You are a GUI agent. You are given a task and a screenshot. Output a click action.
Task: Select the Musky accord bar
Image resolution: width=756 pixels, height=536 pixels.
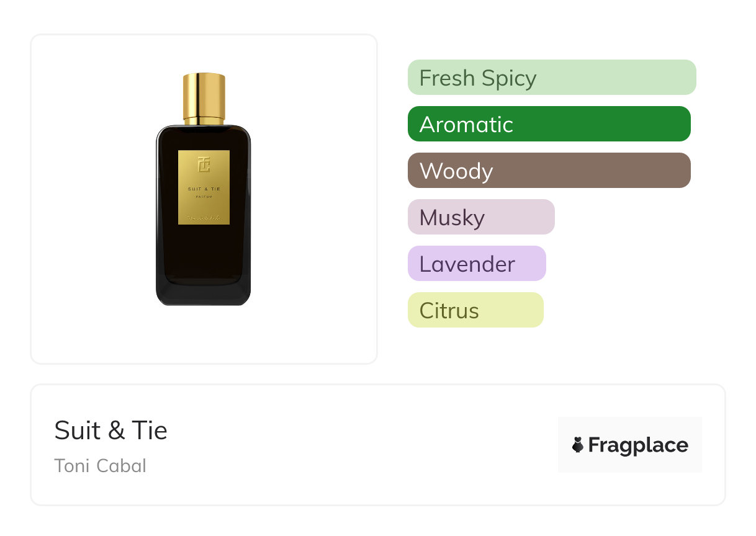coord(480,217)
